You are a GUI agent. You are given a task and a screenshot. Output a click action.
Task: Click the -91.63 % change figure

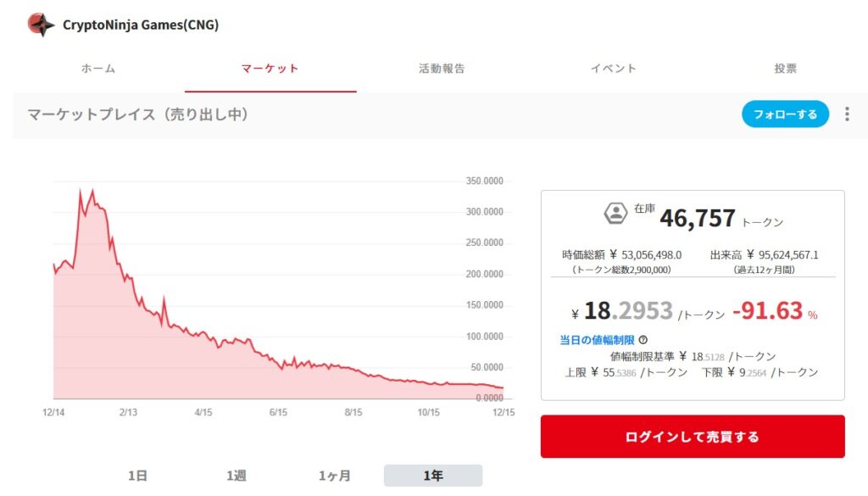[x=775, y=311]
